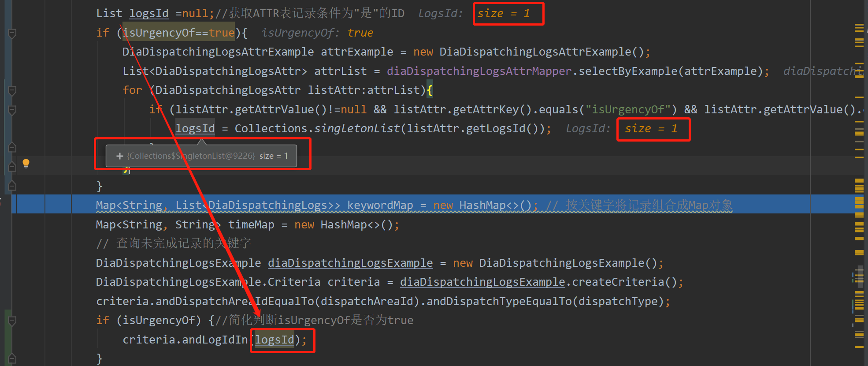Collapse the 'if (isUrgencyOf==true)' block fold marker
This screenshot has width=868, height=366.
[x=12, y=33]
